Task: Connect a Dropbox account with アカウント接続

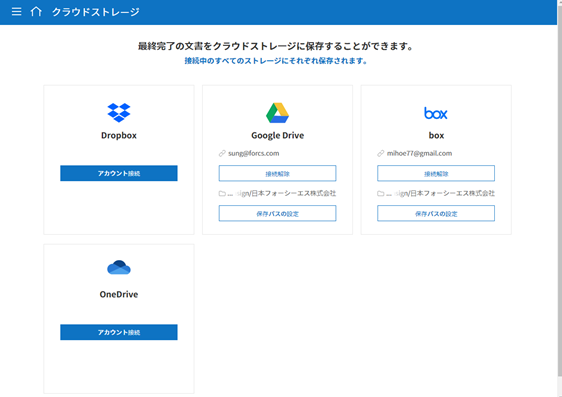Action: (119, 173)
